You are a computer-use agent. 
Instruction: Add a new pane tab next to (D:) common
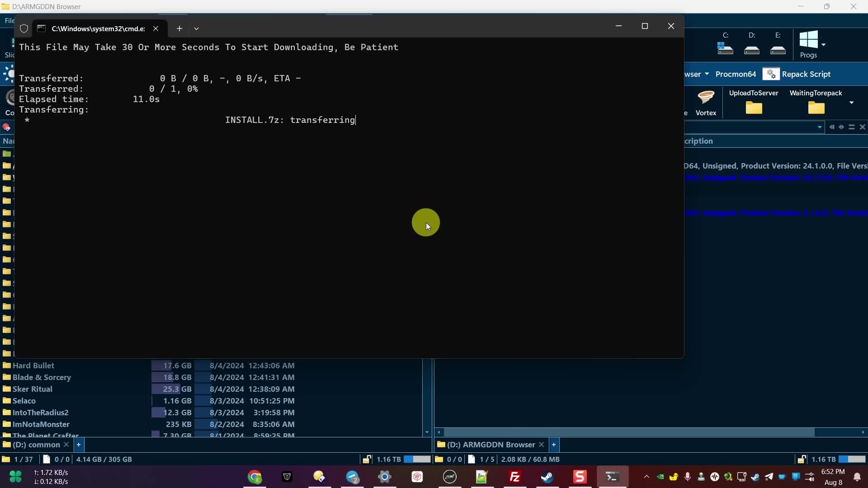(x=79, y=445)
